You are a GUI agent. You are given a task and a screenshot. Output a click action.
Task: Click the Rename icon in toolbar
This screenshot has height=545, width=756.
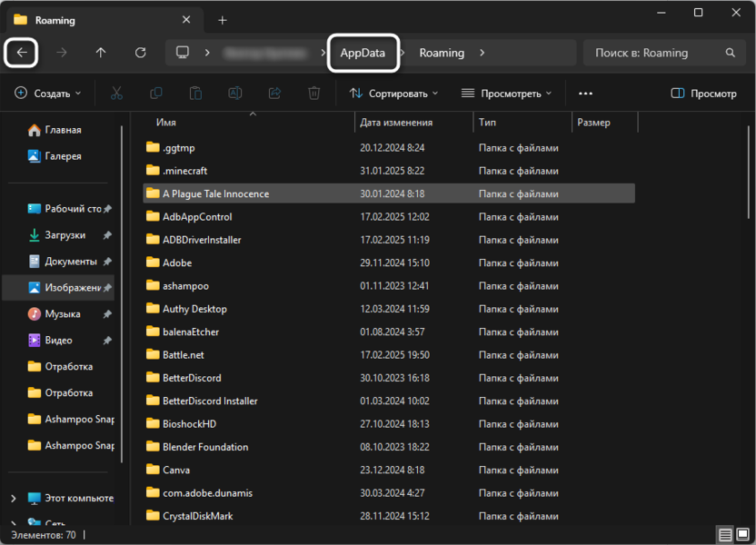pos(234,94)
